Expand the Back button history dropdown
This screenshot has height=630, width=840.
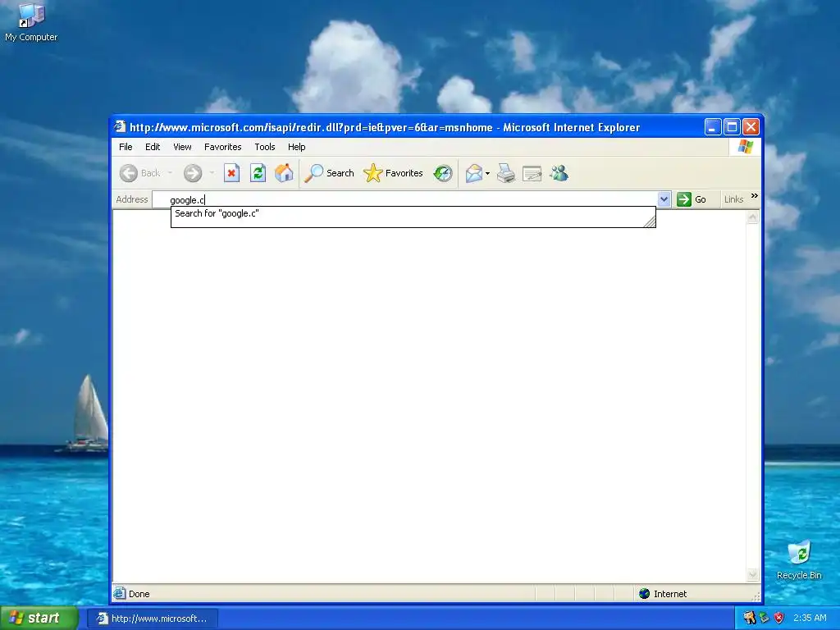tap(170, 173)
